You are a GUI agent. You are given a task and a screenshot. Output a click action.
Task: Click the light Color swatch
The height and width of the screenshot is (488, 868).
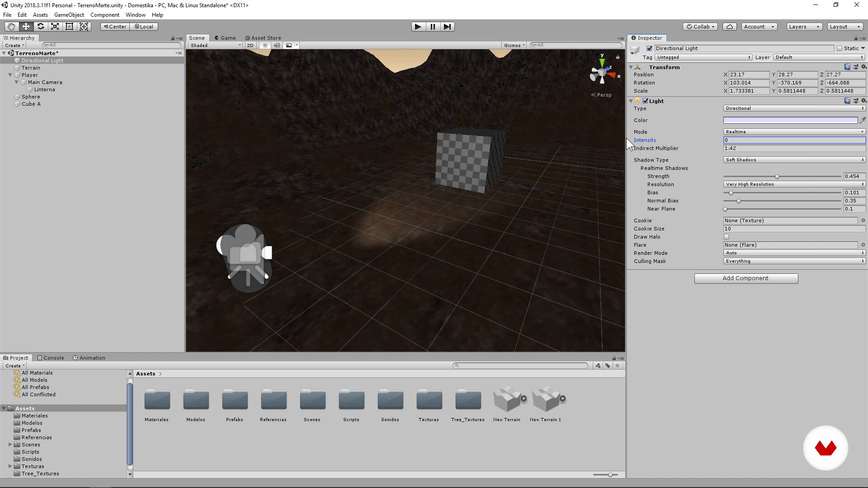click(x=790, y=120)
